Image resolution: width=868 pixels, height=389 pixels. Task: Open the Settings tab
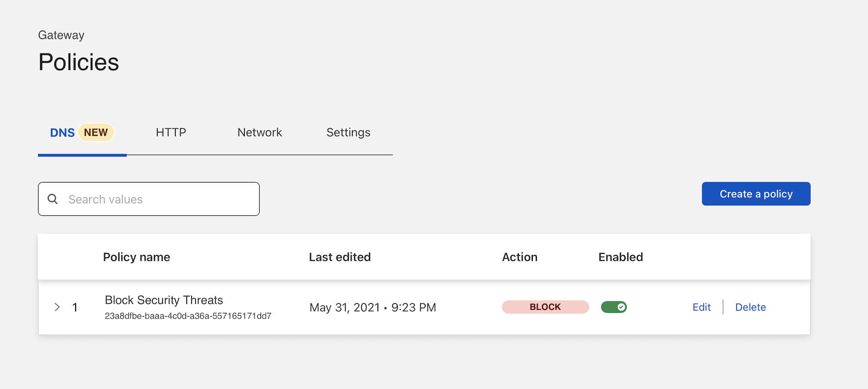(348, 133)
